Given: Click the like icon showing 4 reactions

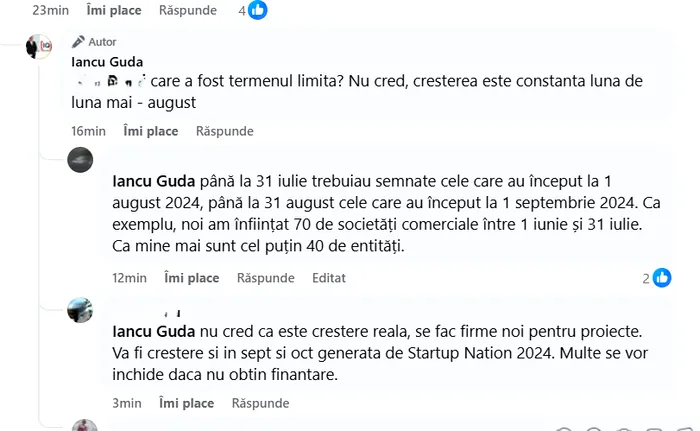Looking at the screenshot, I should click(258, 10).
